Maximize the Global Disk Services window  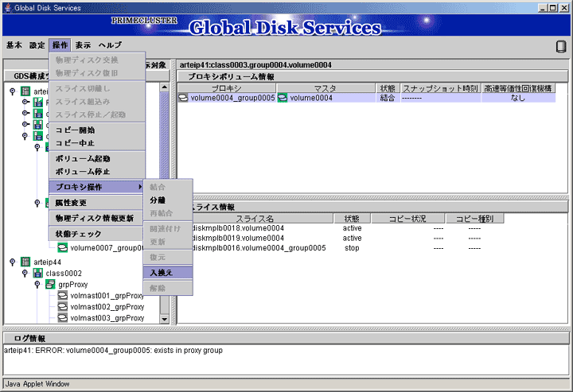[554, 8]
